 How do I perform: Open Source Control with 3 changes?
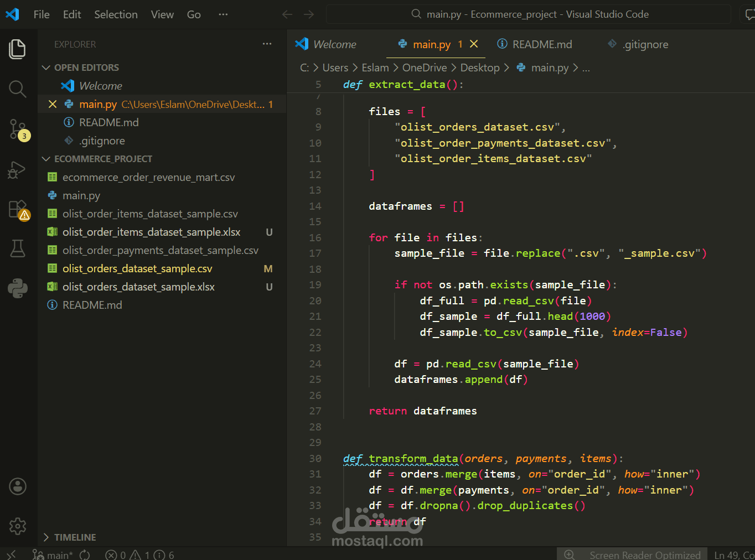18,129
